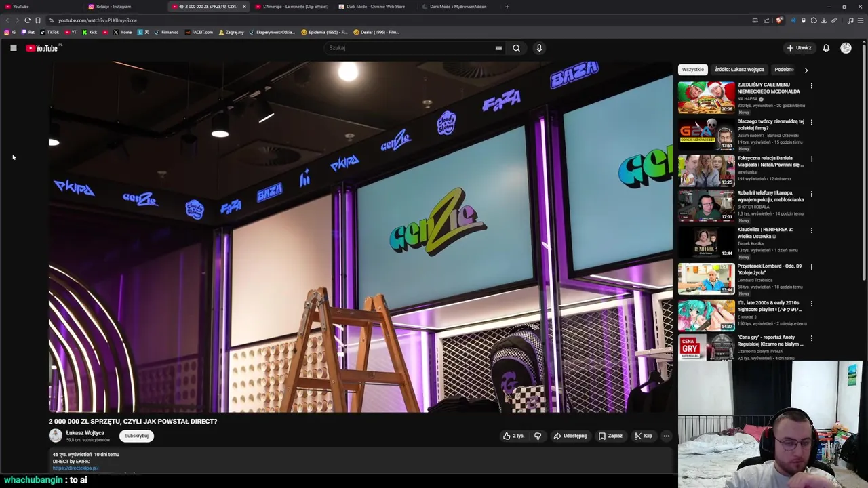This screenshot has width=868, height=488.
Task: Open JEDLIŚMY CAŁE MENU video thumbnail
Action: (706, 97)
